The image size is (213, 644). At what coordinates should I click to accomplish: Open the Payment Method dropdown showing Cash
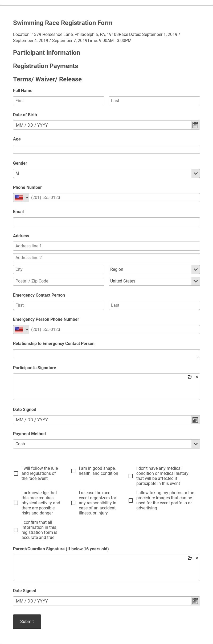pyautogui.click(x=106, y=444)
